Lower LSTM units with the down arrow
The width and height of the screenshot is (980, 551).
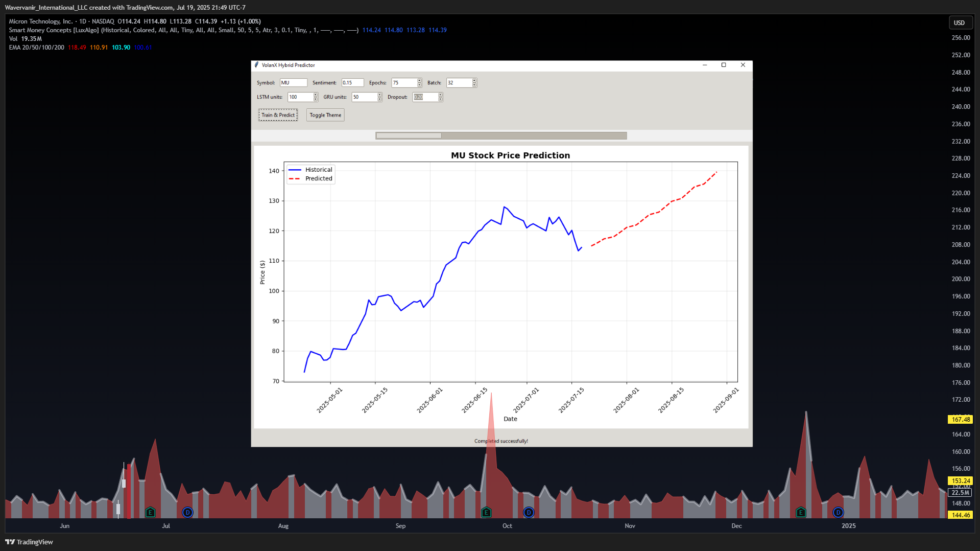pos(316,99)
